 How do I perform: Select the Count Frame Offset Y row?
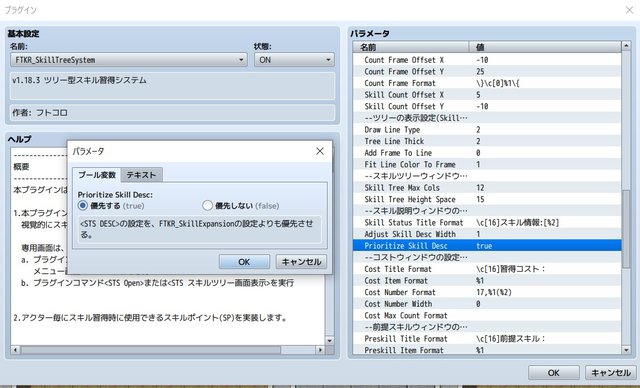487,71
